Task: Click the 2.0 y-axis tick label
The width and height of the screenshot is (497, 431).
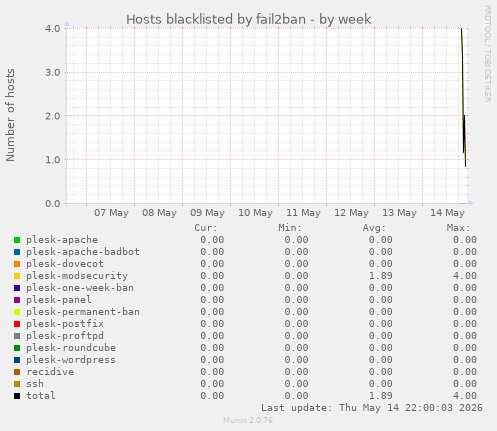Action: pyautogui.click(x=53, y=116)
